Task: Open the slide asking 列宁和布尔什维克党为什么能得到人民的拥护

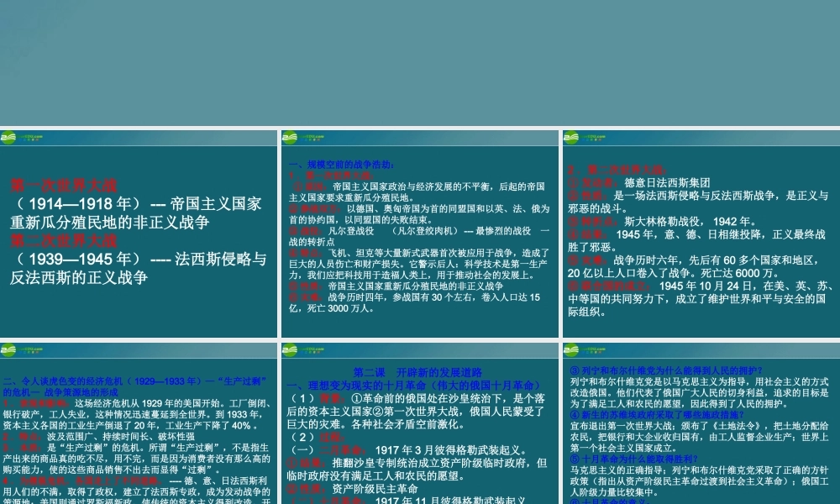Action: coord(701,423)
